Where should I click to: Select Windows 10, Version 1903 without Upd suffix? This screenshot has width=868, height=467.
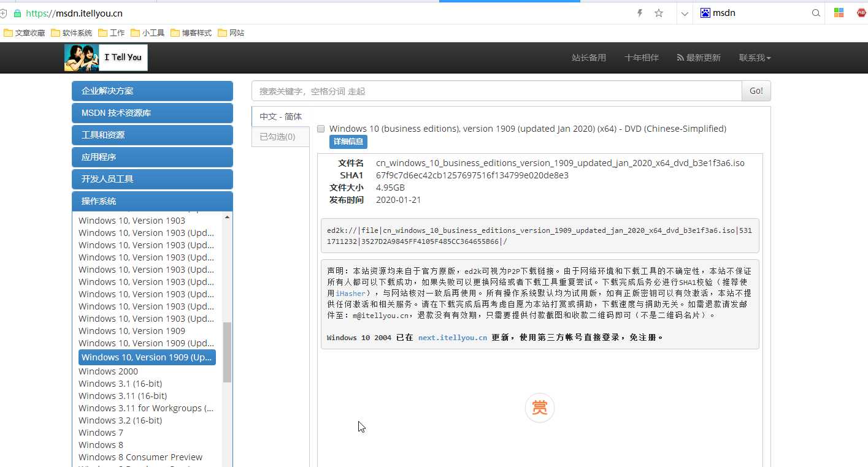(132, 221)
